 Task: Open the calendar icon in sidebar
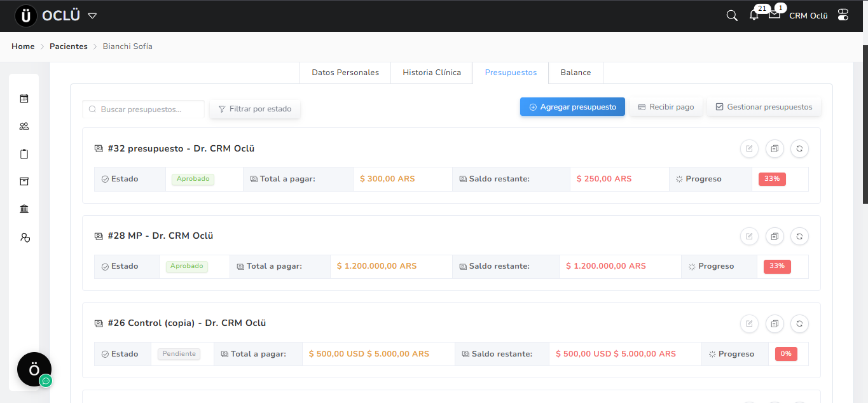pos(24,99)
